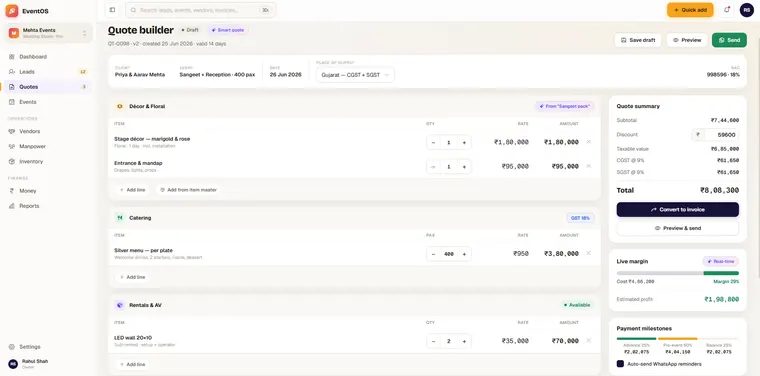Click the Leads sidebar icon
This screenshot has width=760, height=376.
[x=12, y=72]
